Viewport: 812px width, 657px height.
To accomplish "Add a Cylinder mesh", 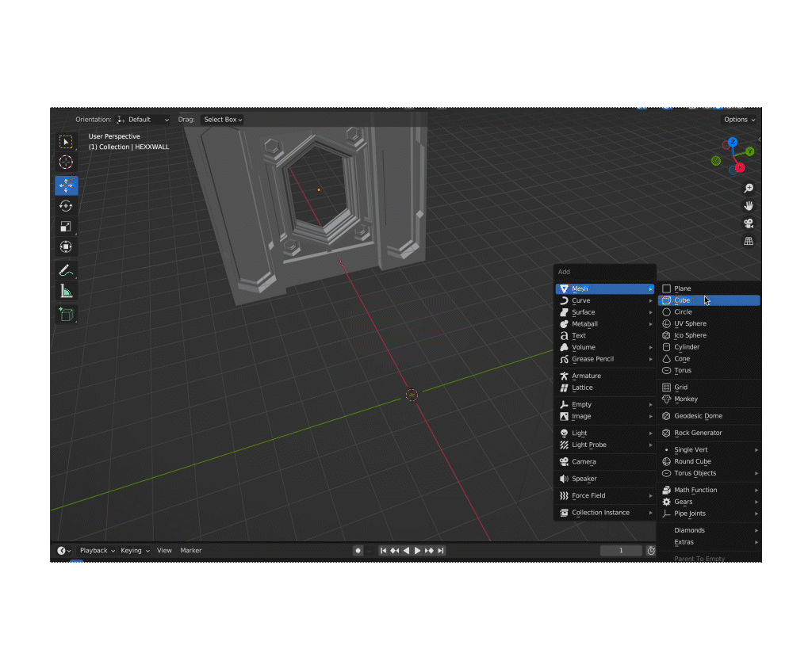I will pyautogui.click(x=709, y=347).
